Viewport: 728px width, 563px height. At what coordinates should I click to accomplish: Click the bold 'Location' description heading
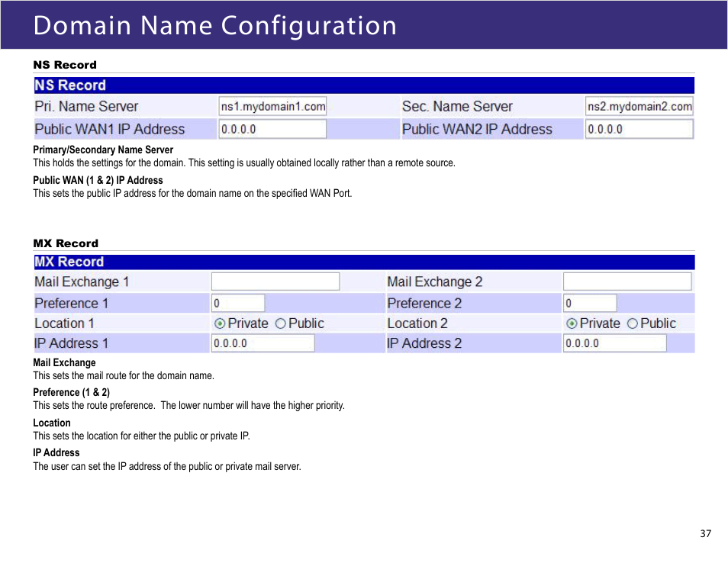[52, 423]
